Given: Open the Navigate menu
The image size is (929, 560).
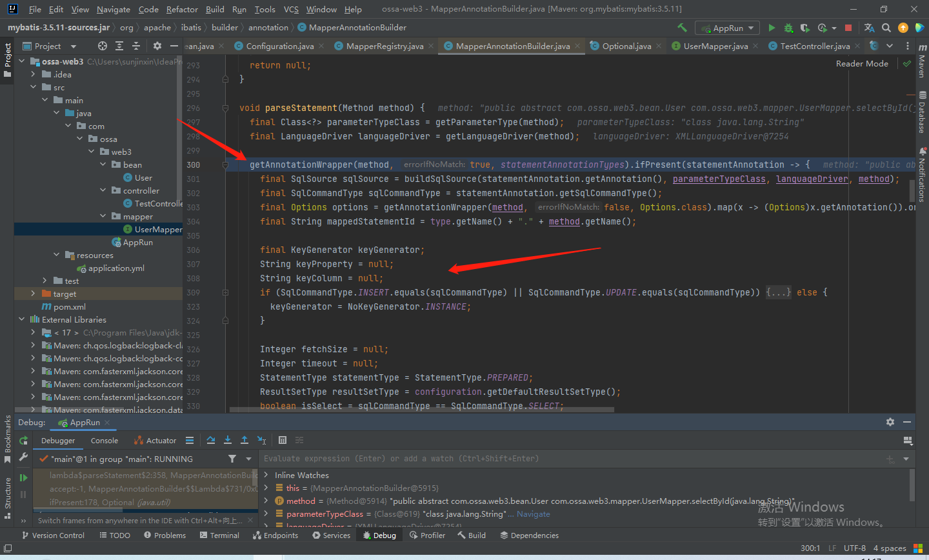Looking at the screenshot, I should (114, 9).
